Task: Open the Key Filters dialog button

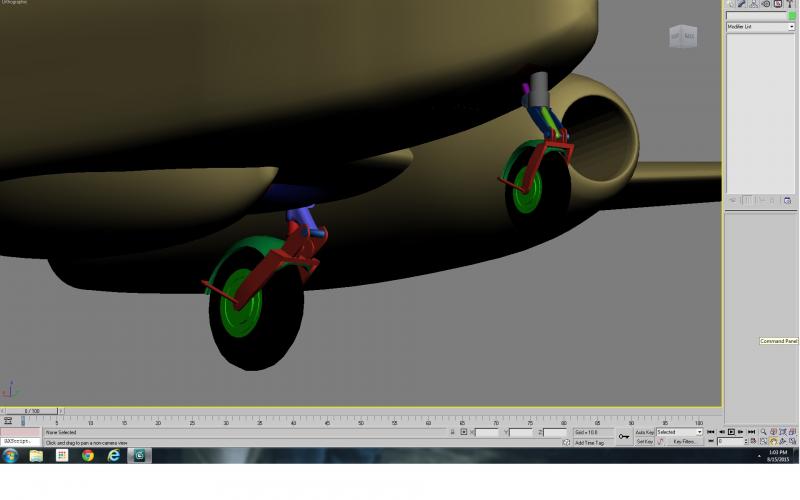Action: [x=684, y=442]
